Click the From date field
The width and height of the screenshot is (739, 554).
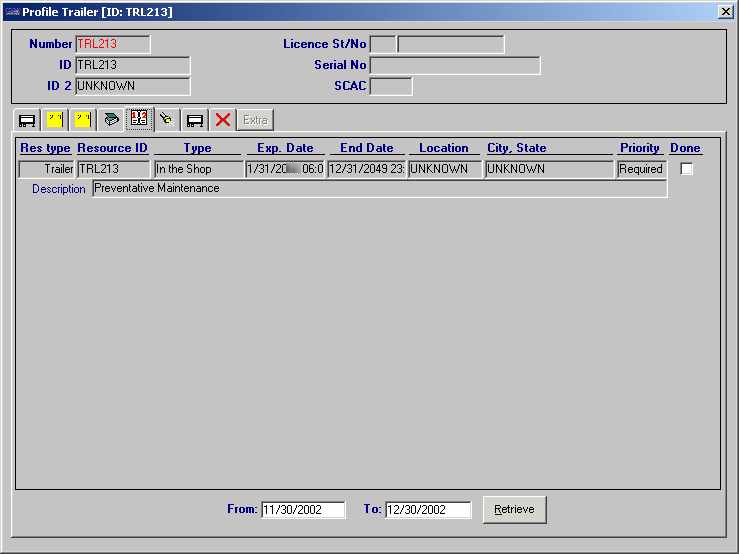(x=302, y=510)
